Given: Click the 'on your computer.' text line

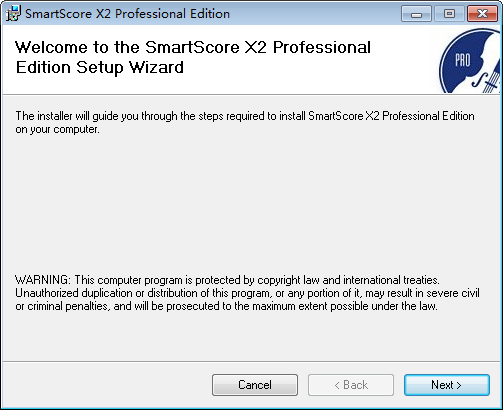Looking at the screenshot, I should 57,129.
